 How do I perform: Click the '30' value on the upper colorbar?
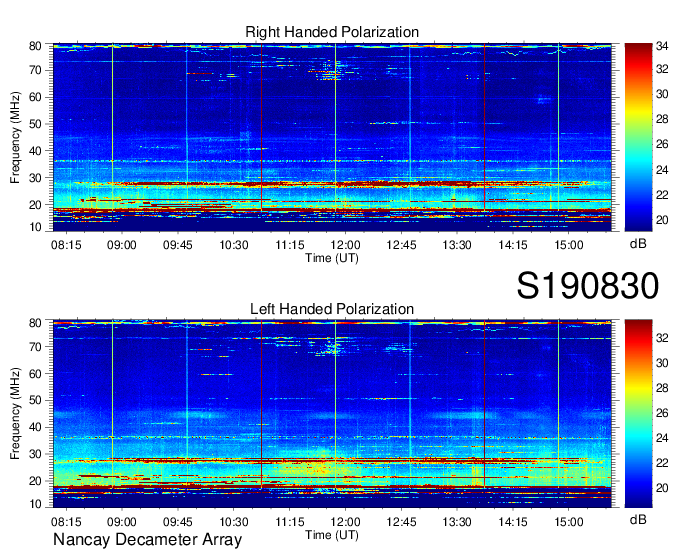(x=662, y=94)
